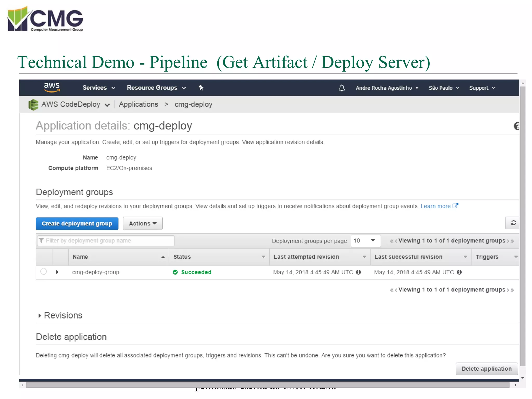Click the horizontal scrollbar thumb

pos(268,385)
